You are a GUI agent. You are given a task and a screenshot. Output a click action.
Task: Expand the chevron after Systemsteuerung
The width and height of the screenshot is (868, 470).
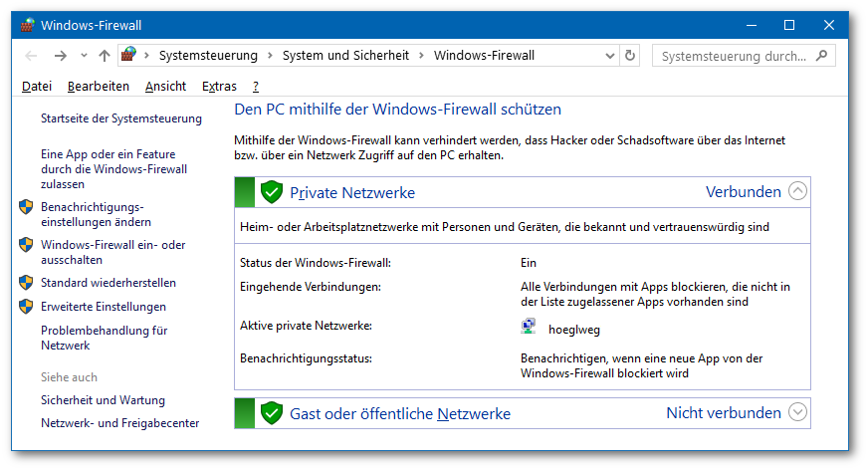270,56
